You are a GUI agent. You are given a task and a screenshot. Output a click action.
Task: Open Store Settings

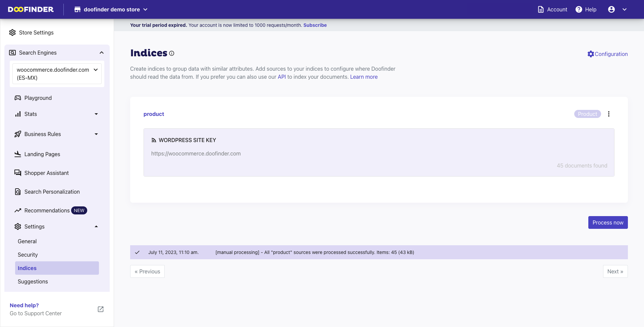click(x=36, y=32)
